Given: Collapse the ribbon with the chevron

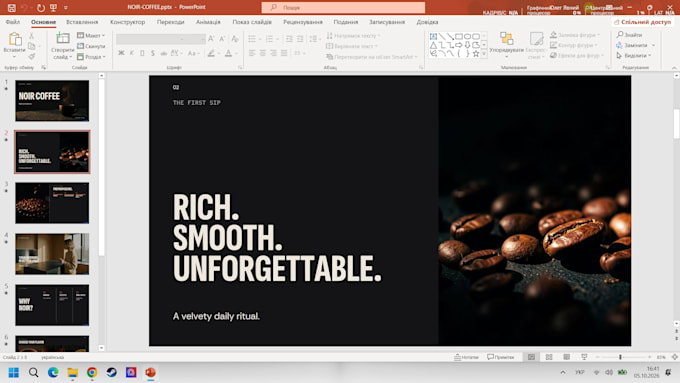Looking at the screenshot, I should pos(674,68).
